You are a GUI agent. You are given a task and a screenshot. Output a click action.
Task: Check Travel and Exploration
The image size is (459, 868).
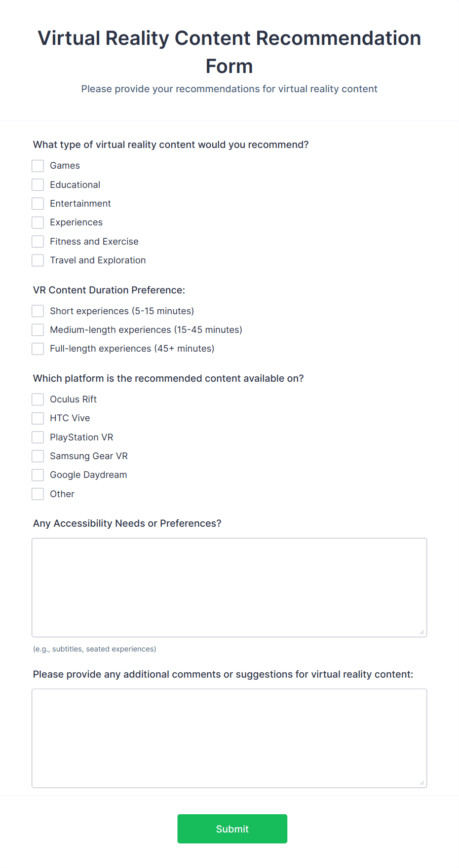tap(38, 260)
